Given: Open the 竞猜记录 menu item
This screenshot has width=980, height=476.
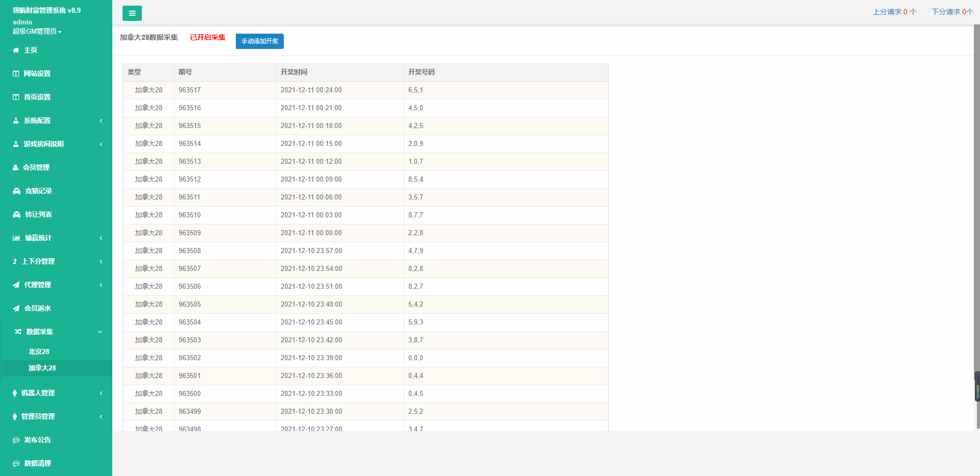Looking at the screenshot, I should pos(56,191).
